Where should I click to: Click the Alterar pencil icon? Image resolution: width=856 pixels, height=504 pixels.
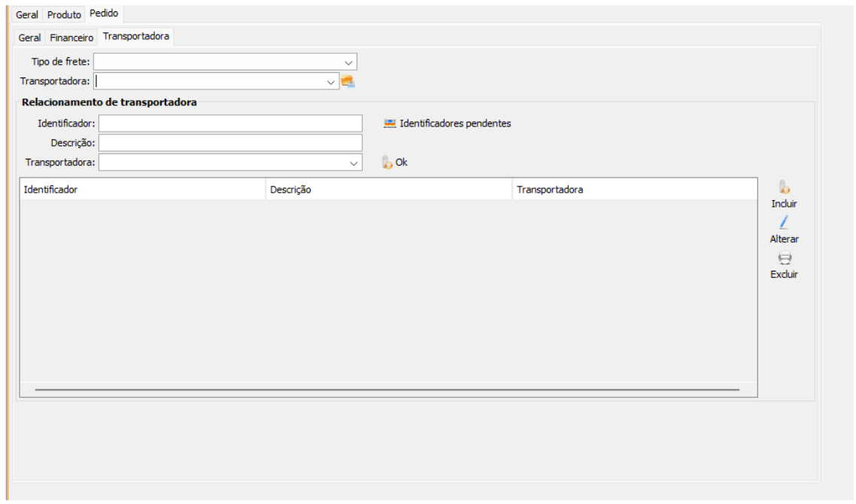pos(784,223)
